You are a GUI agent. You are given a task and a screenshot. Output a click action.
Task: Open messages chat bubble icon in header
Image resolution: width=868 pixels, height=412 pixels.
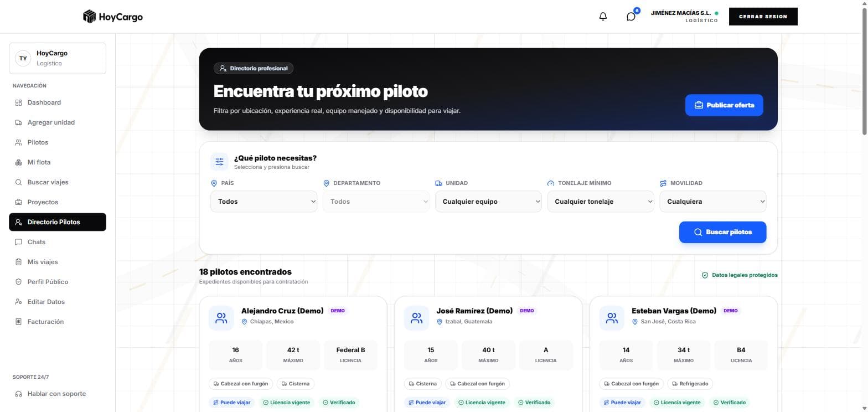631,17
